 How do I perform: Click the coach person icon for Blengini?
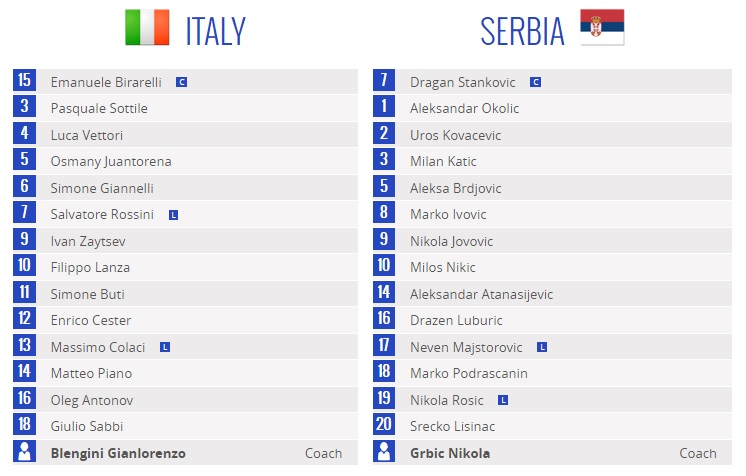point(24,451)
